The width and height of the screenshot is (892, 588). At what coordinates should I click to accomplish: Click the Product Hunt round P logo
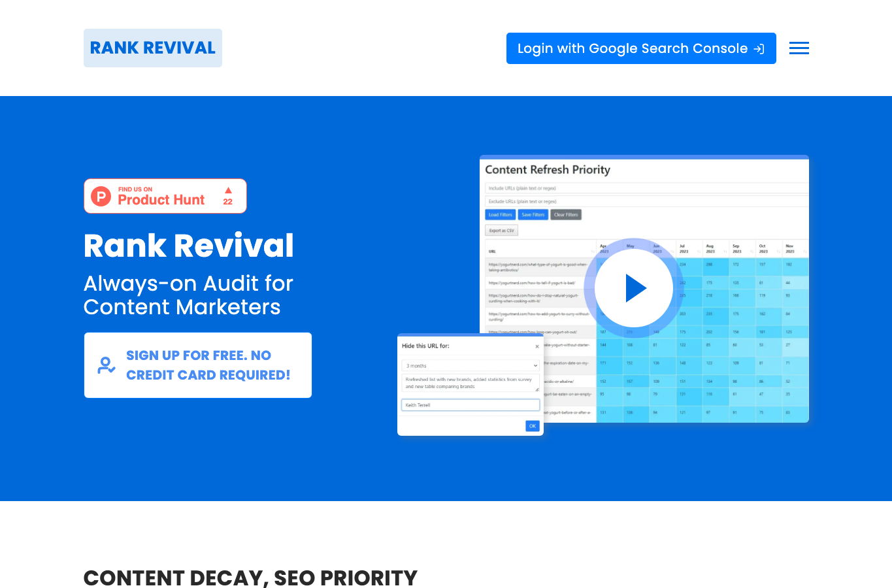[x=101, y=196]
